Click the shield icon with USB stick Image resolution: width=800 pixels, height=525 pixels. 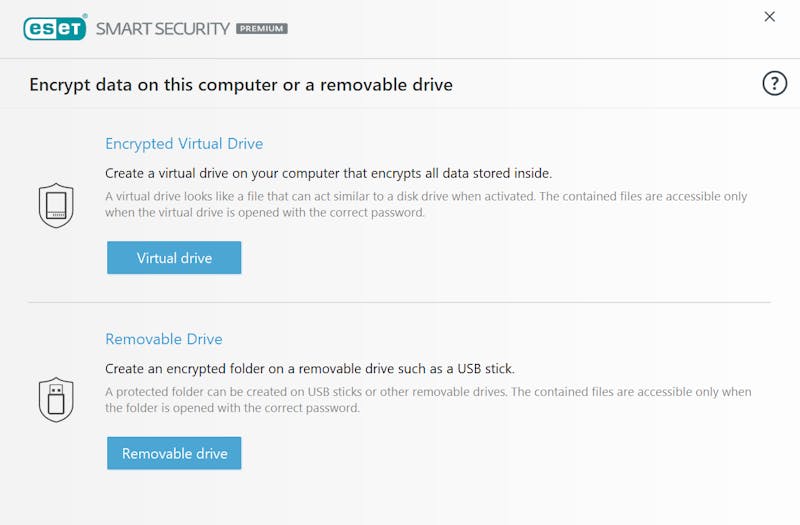(56, 399)
